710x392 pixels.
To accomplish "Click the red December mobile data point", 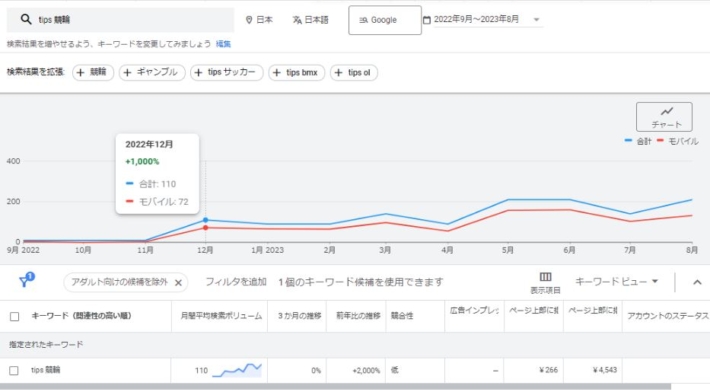I will click(x=206, y=228).
